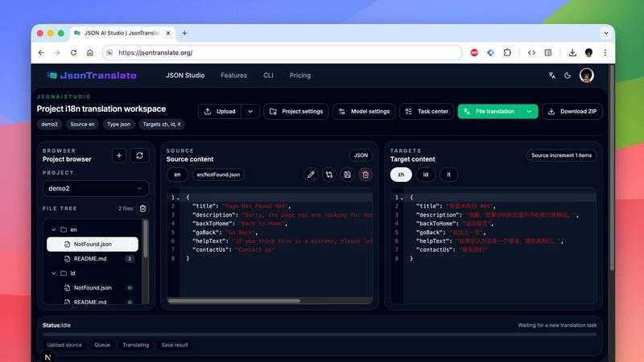Click the page vertical scrollbar
Viewport: 644px width, 362px height.
pos(612,168)
